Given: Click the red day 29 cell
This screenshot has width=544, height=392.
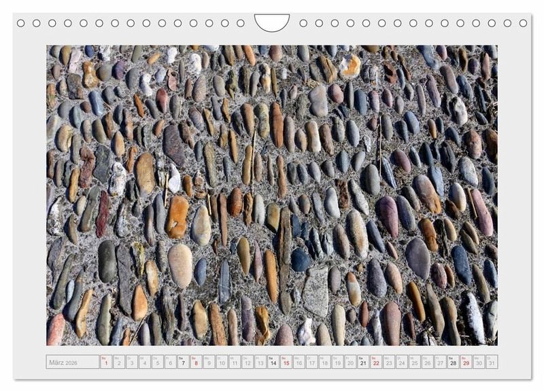Looking at the screenshot, I should tap(466, 362).
